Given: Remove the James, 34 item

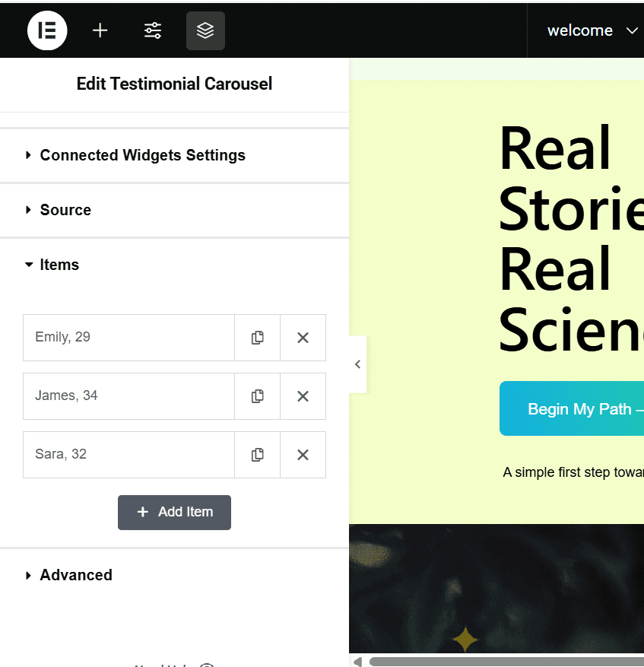Looking at the screenshot, I should click(303, 396).
